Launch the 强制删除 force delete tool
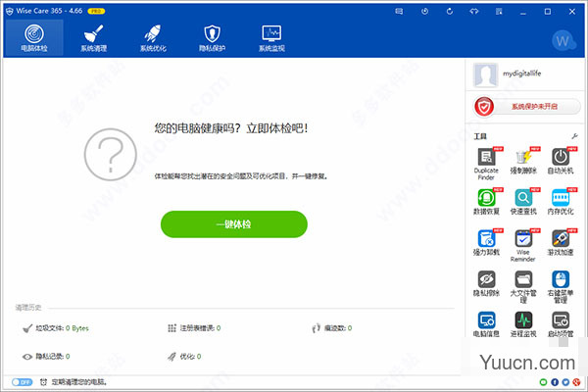The height and width of the screenshot is (392, 588). 523,161
